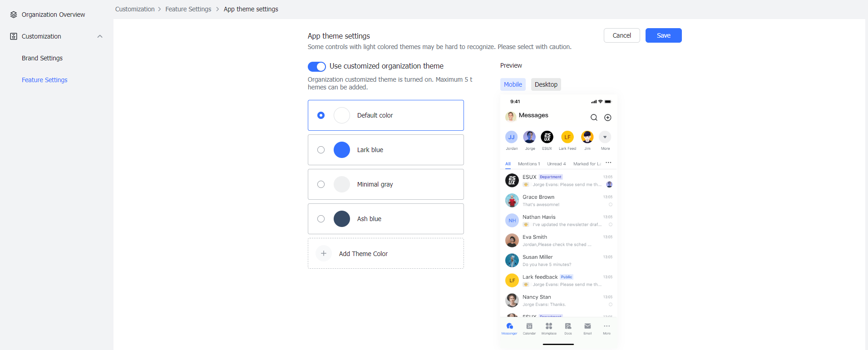Select the Ash blue radio button

coord(321,219)
